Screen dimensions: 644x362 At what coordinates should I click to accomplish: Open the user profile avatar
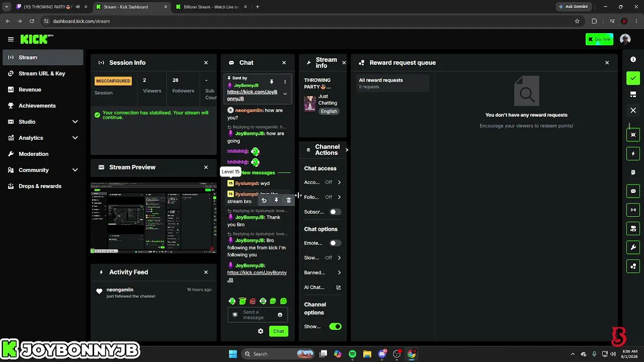pyautogui.click(x=625, y=39)
